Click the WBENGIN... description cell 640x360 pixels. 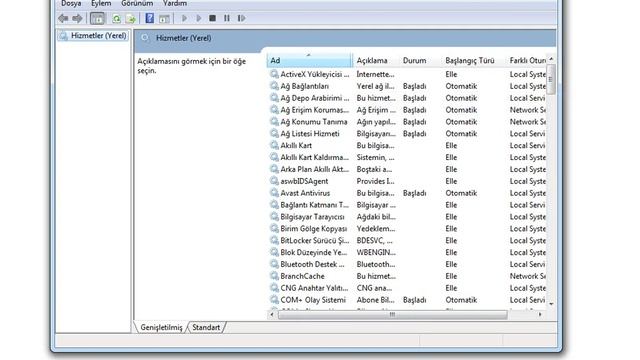coord(376,252)
